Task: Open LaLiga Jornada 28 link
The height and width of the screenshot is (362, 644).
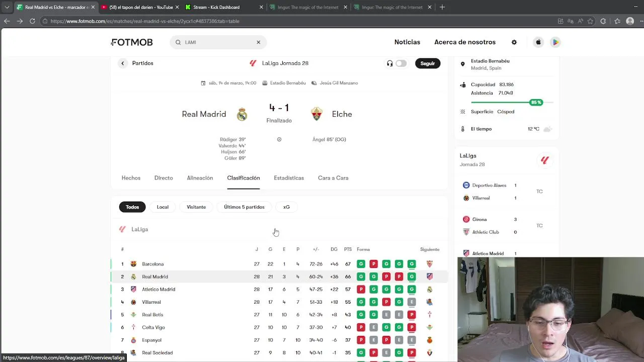Action: pyautogui.click(x=285, y=63)
